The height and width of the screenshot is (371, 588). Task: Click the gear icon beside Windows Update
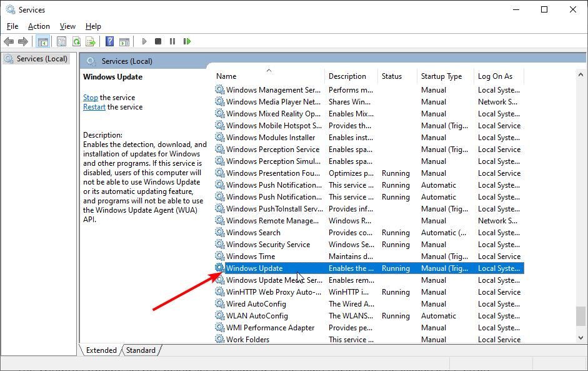(219, 268)
